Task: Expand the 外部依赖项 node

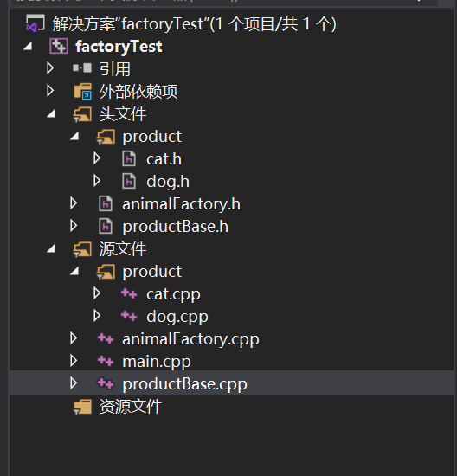Action: pos(50,91)
